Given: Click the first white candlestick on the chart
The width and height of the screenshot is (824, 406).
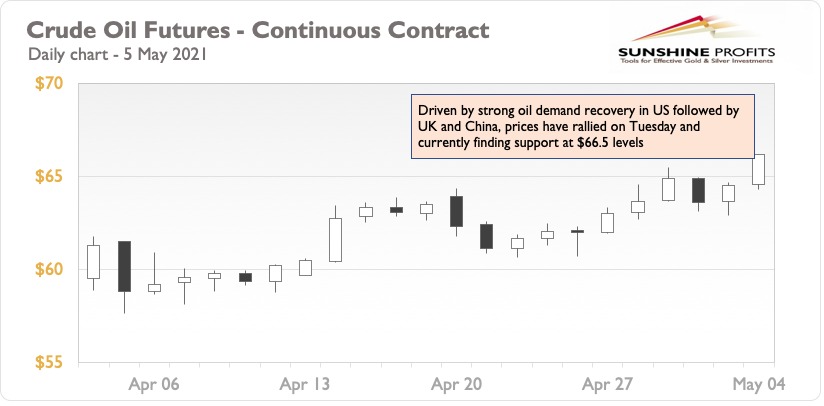Looking at the screenshot, I should (x=94, y=262).
